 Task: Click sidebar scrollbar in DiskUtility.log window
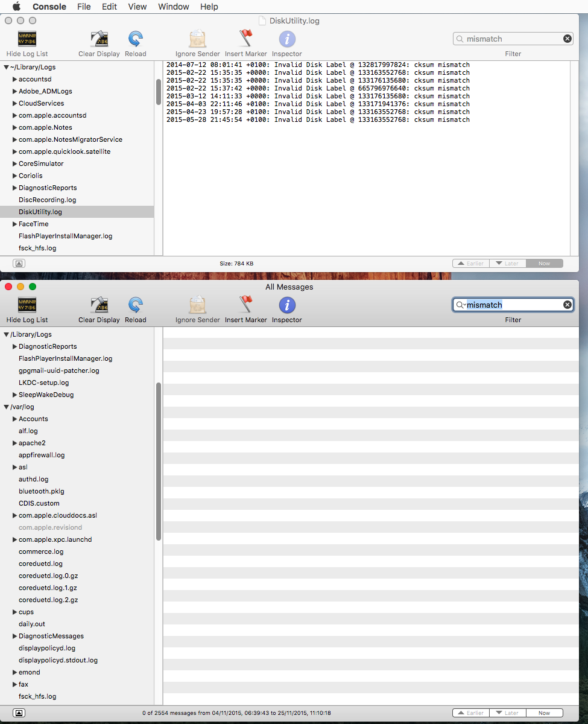tap(159, 92)
